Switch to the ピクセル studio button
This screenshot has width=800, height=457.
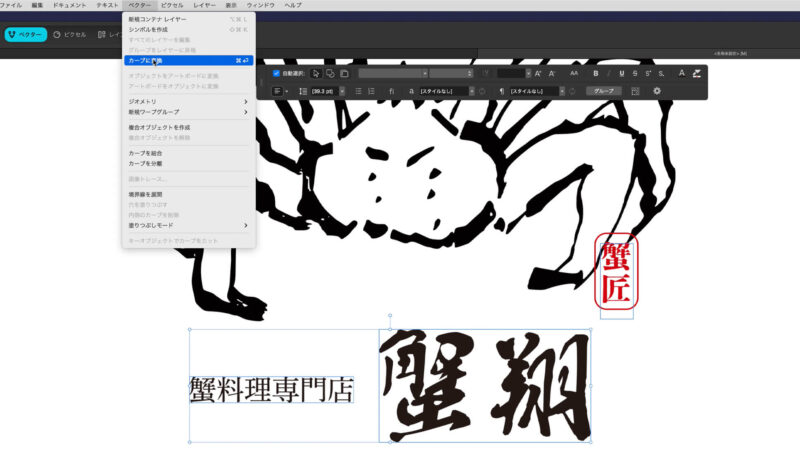(x=69, y=35)
